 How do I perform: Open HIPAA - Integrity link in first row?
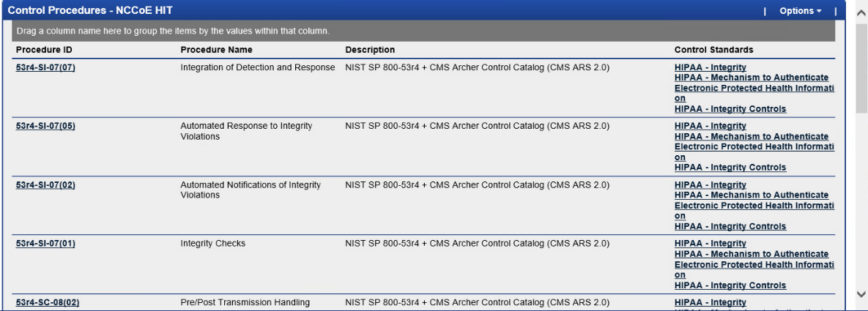[711, 67]
